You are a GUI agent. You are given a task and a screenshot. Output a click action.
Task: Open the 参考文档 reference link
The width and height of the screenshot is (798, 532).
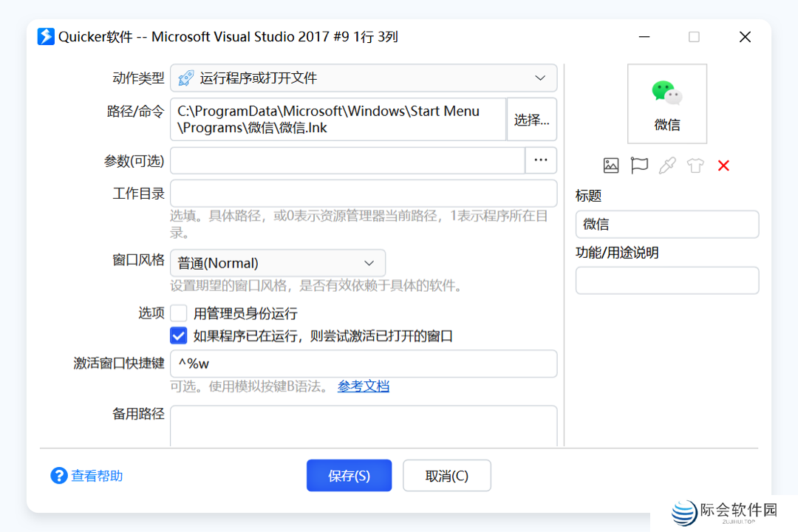[364, 386]
